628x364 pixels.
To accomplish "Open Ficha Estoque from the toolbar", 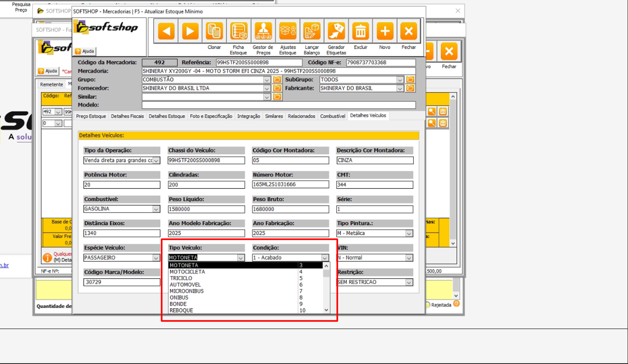I will coord(238,31).
